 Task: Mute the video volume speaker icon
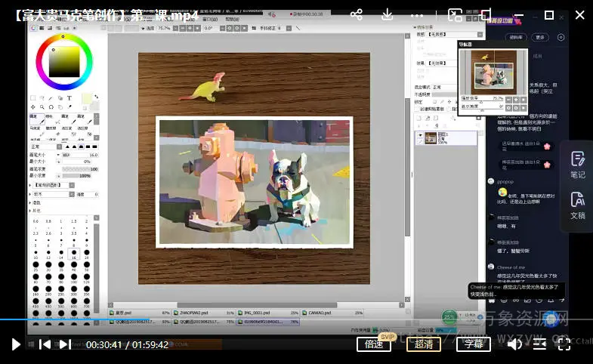513,344
